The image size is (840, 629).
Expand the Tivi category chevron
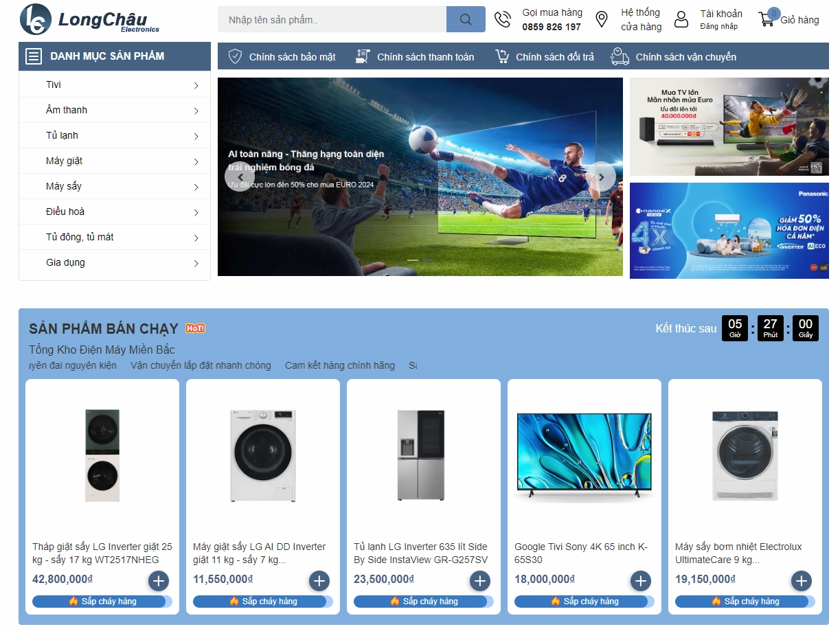click(x=196, y=86)
